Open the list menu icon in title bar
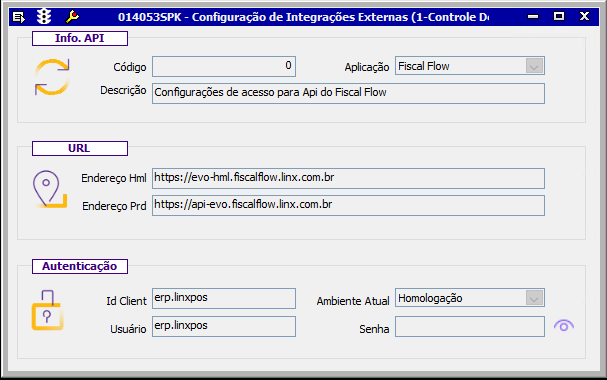Image resolution: width=607 pixels, height=380 pixels. [19, 17]
